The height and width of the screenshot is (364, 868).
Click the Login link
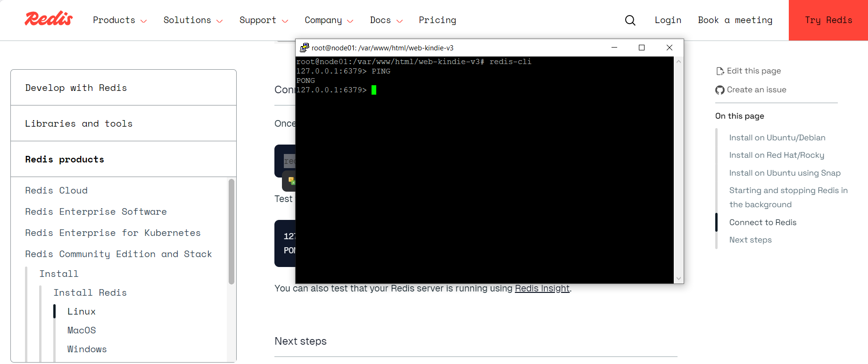tap(668, 20)
